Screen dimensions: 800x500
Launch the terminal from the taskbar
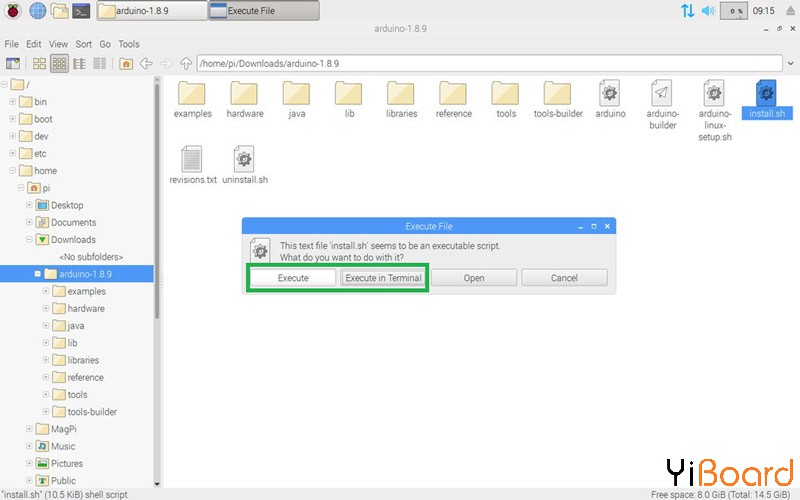pos(81,11)
